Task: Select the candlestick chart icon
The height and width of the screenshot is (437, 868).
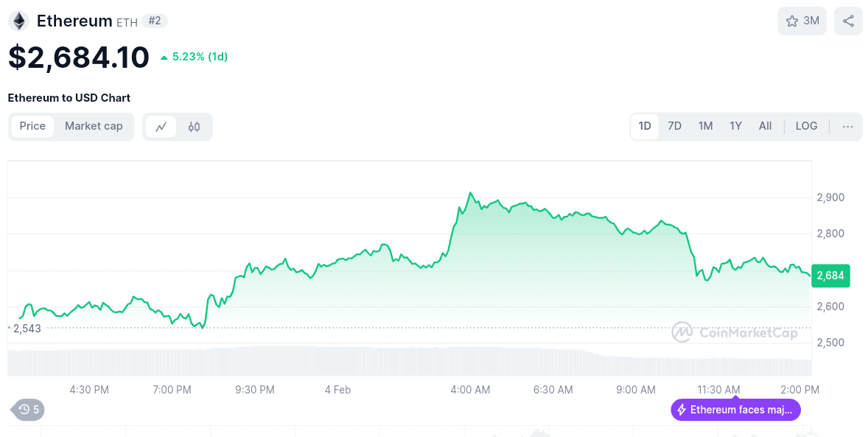Action: coord(195,126)
